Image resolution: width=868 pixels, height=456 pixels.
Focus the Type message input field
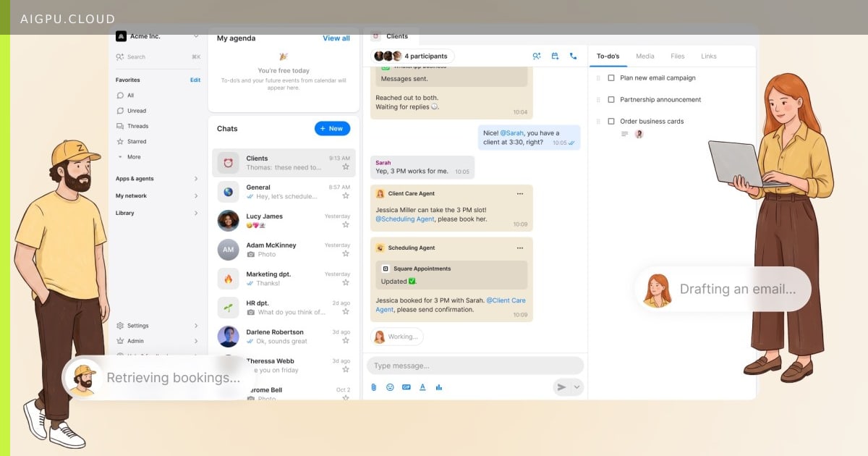pyautogui.click(x=475, y=366)
